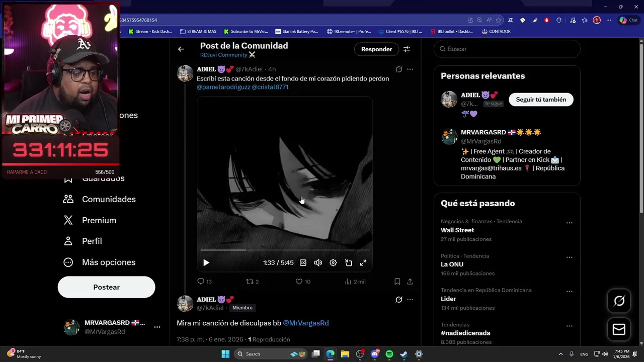This screenshot has height=362, width=644.
Task: Open more menu for Wall Street trend
Action: click(x=569, y=223)
